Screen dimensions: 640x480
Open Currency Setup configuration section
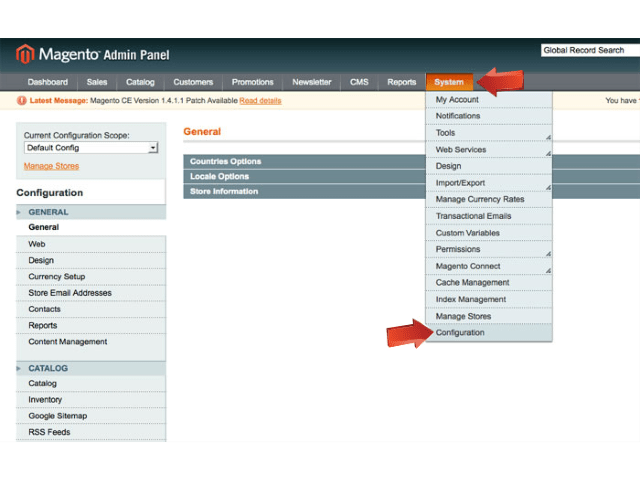(x=57, y=277)
